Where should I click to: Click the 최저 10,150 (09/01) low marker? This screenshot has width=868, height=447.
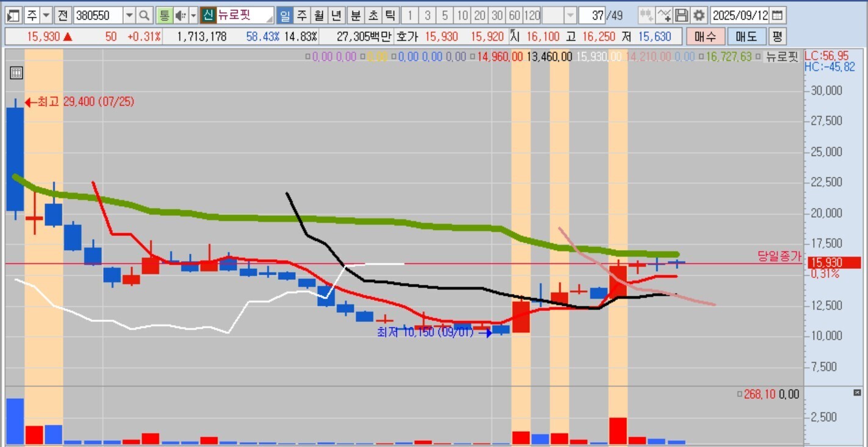(435, 333)
